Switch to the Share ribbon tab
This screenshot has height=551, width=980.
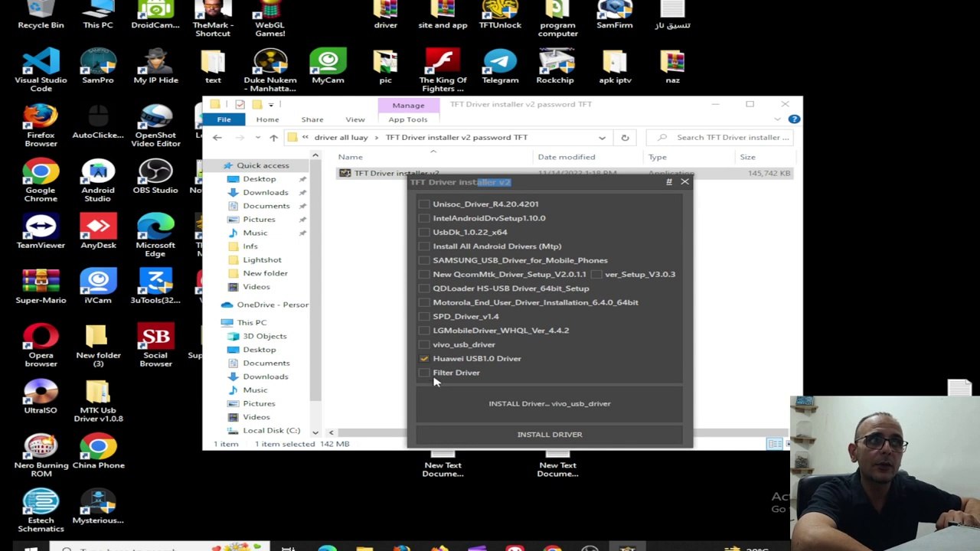[x=312, y=119]
